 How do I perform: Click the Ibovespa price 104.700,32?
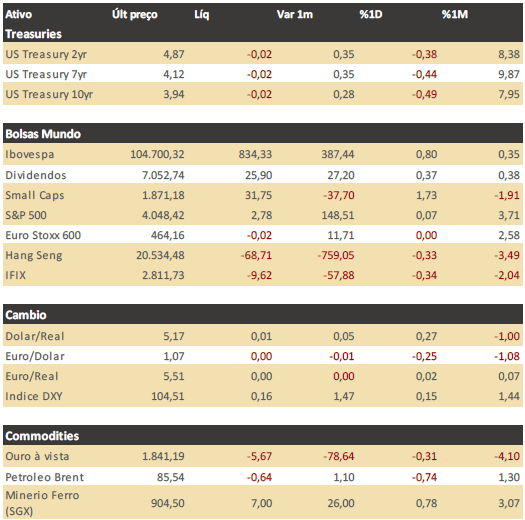(x=157, y=154)
